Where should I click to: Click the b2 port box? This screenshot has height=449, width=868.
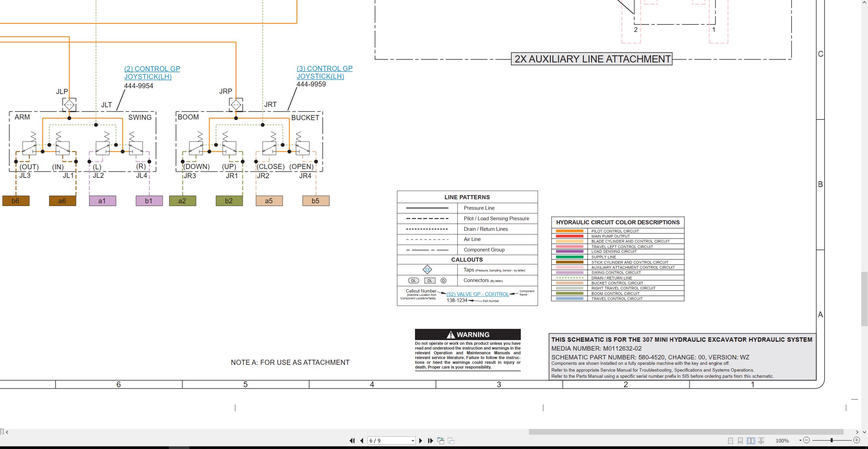point(229,201)
